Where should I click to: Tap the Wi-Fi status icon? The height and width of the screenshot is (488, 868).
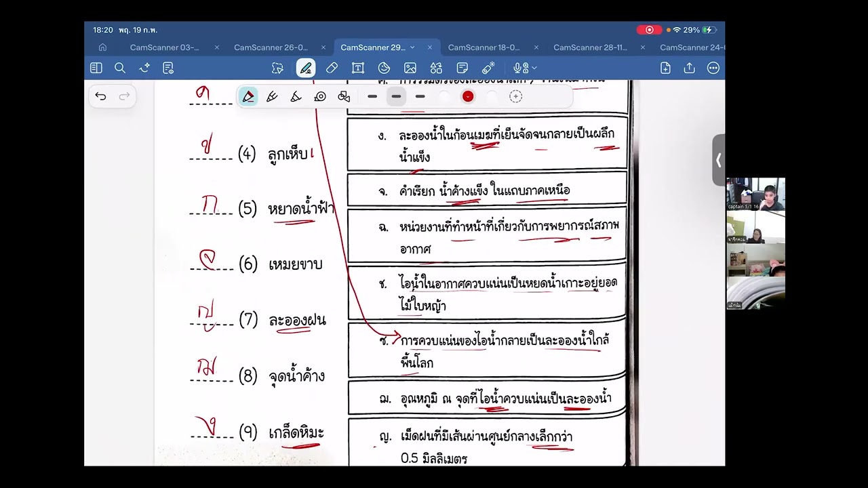[x=676, y=30]
